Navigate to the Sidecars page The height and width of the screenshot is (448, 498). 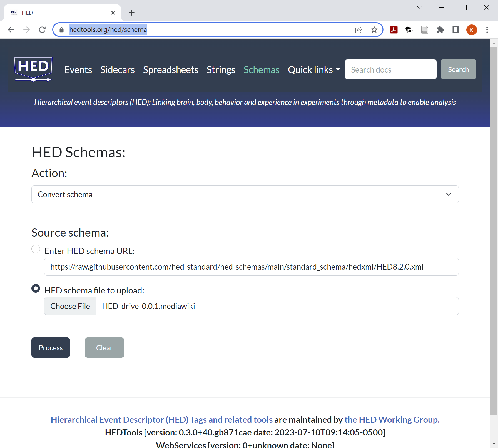[x=117, y=70]
